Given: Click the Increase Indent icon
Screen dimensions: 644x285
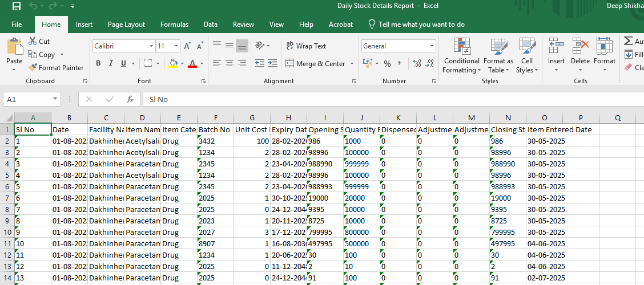Looking at the screenshot, I should click(x=271, y=63).
